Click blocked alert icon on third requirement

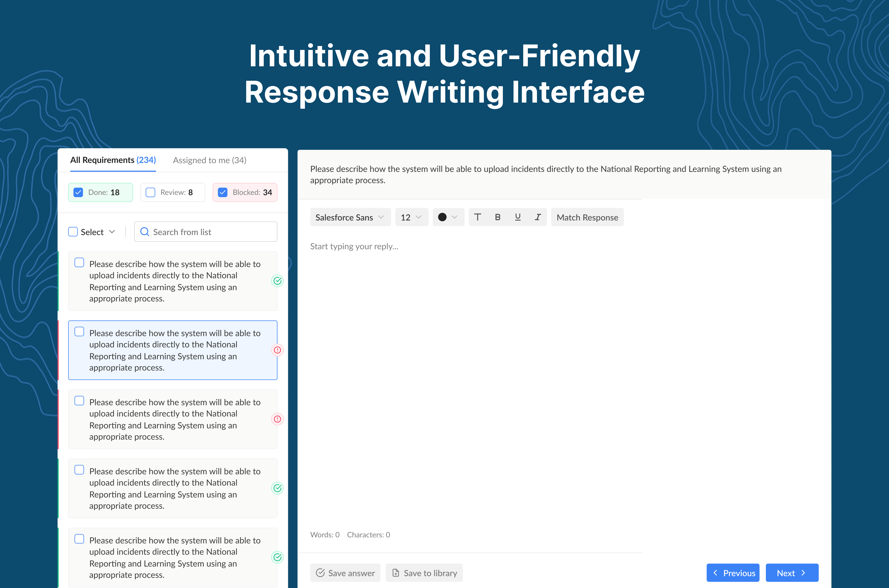(277, 419)
